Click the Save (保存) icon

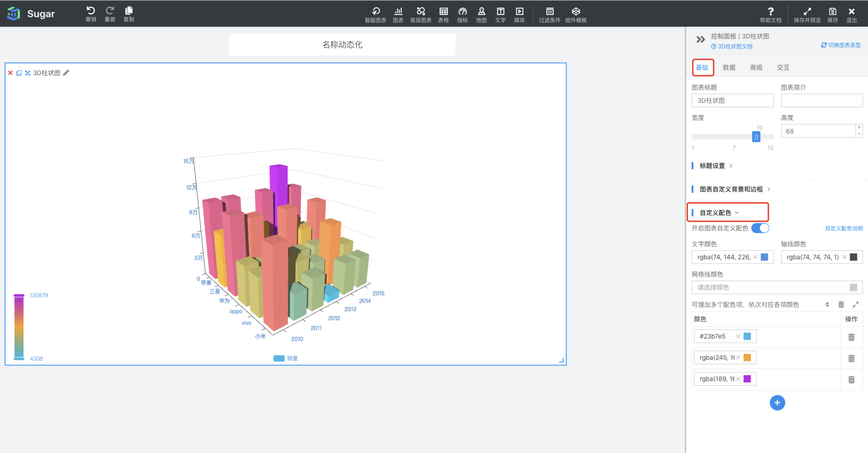(x=833, y=15)
